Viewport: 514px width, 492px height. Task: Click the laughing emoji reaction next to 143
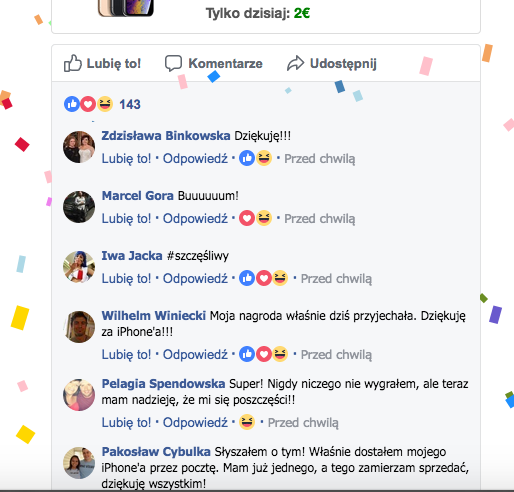[x=105, y=104]
